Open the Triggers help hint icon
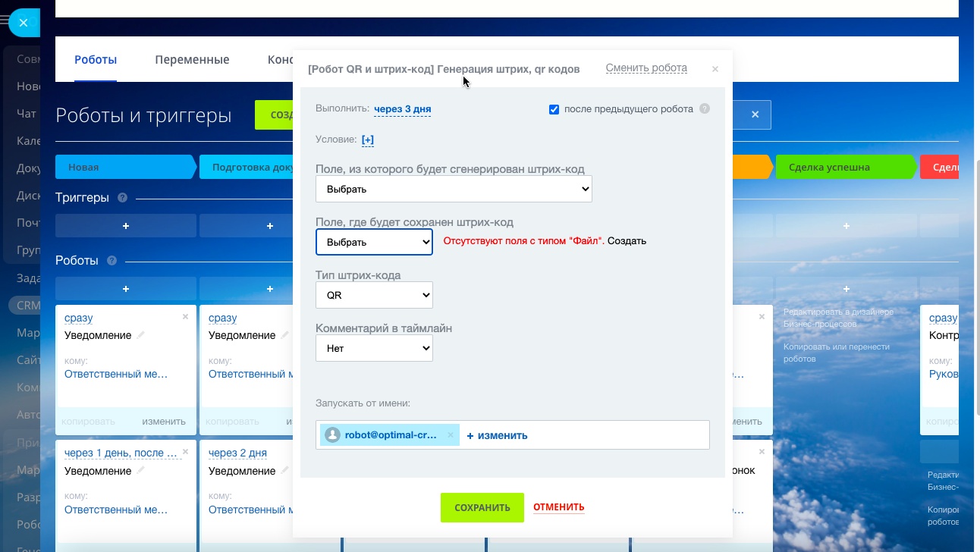The width and height of the screenshot is (980, 552). tap(123, 198)
